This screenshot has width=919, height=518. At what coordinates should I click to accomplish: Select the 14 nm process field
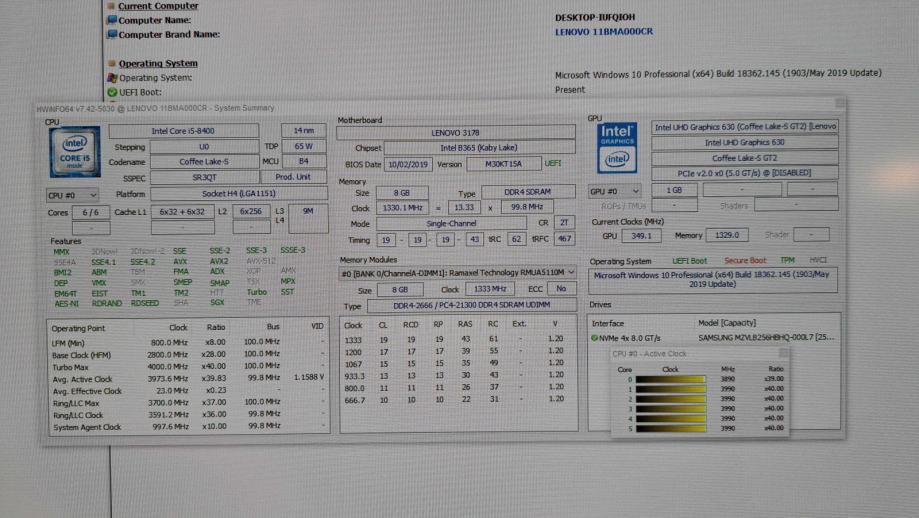tap(304, 131)
